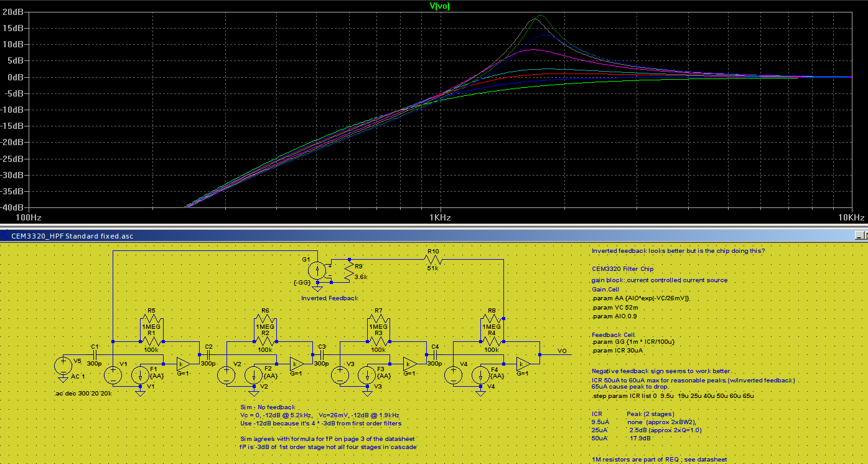This screenshot has width=868, height=464.
Task: Click the -40dB label on plot axis
Action: pos(13,207)
